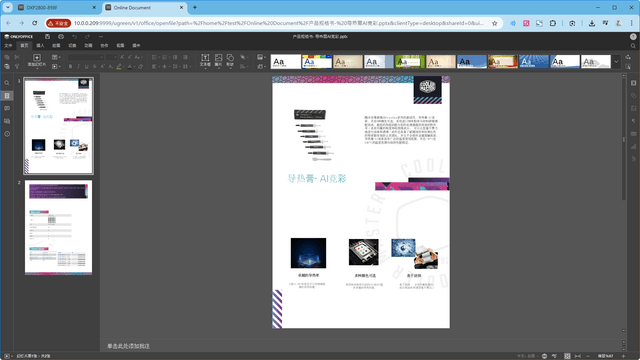Click the Print icon in title bar
This screenshot has height=360, width=640.
tap(61, 37)
